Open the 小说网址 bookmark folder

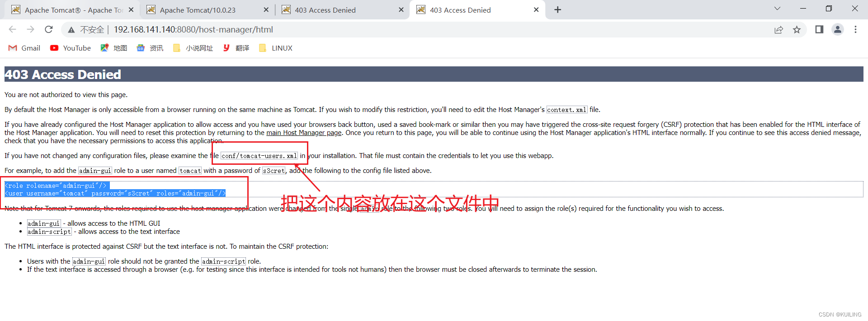(193, 48)
